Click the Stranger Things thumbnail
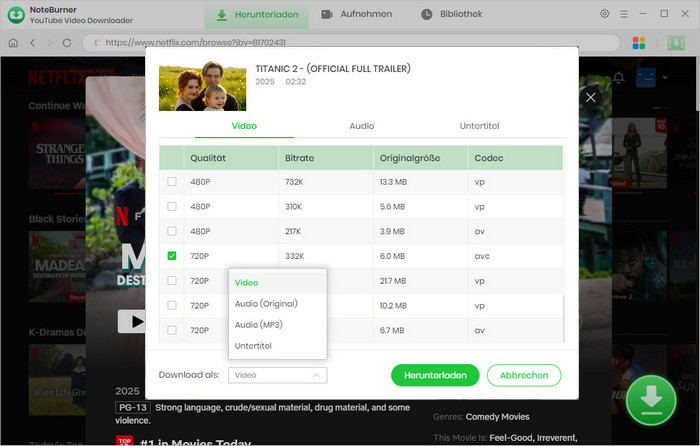Image resolution: width=700 pixels, height=446 pixels. point(57,154)
